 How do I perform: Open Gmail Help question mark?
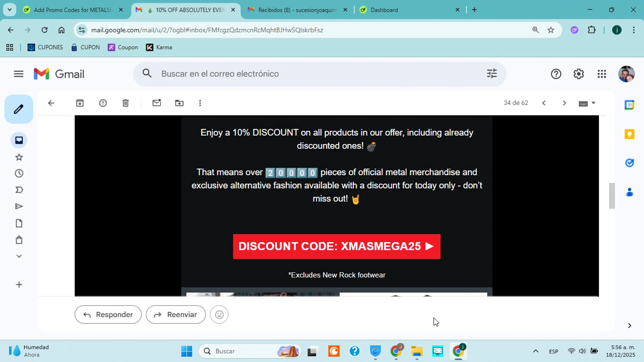click(x=556, y=74)
